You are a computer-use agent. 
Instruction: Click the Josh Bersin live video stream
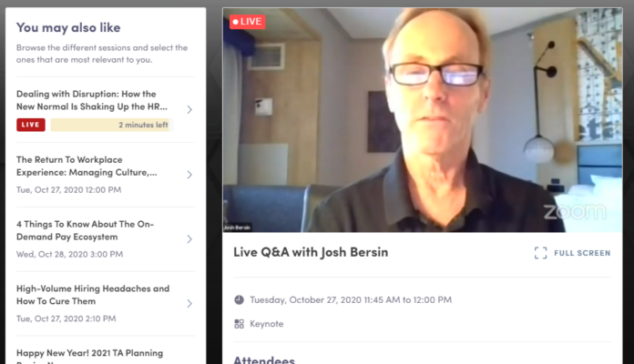(423, 120)
